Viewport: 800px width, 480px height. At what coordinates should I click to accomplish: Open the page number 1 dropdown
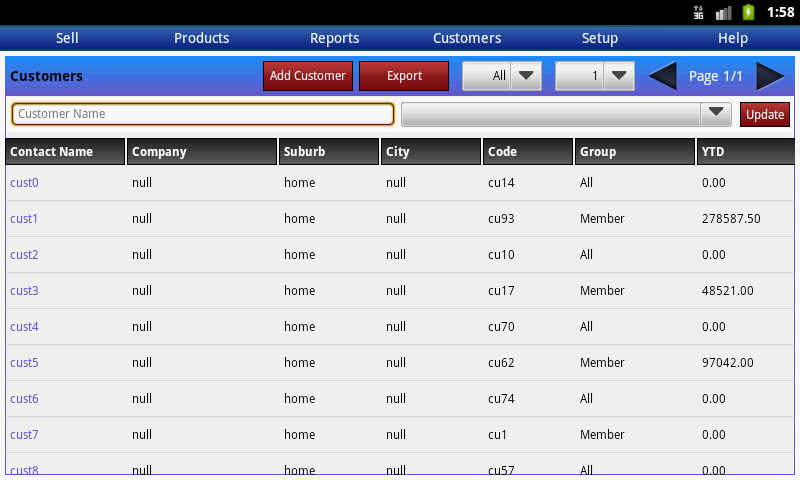click(x=595, y=76)
